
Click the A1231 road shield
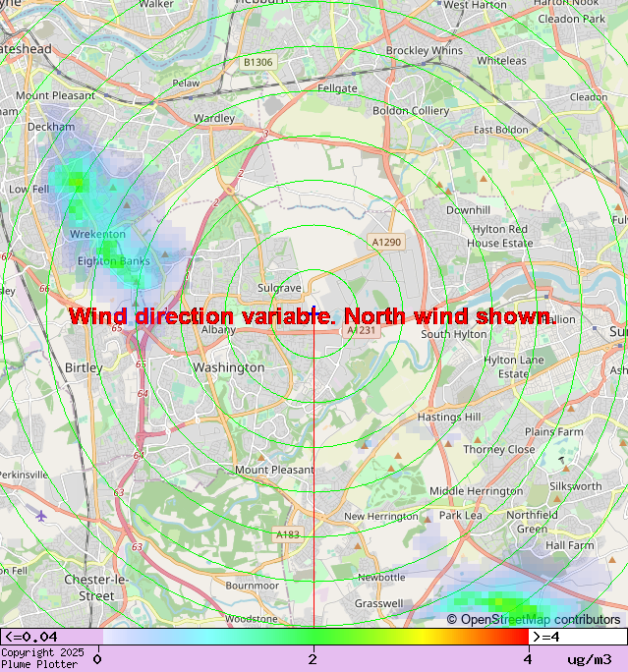tap(362, 330)
